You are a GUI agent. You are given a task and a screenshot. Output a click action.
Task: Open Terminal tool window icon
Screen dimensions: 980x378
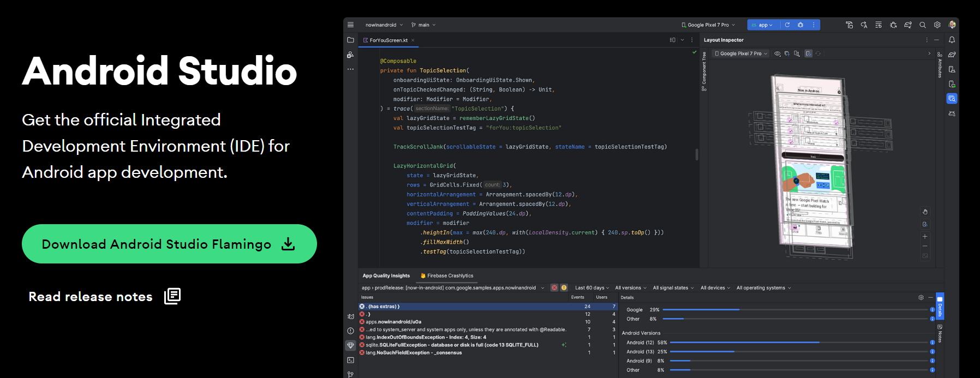[350, 360]
